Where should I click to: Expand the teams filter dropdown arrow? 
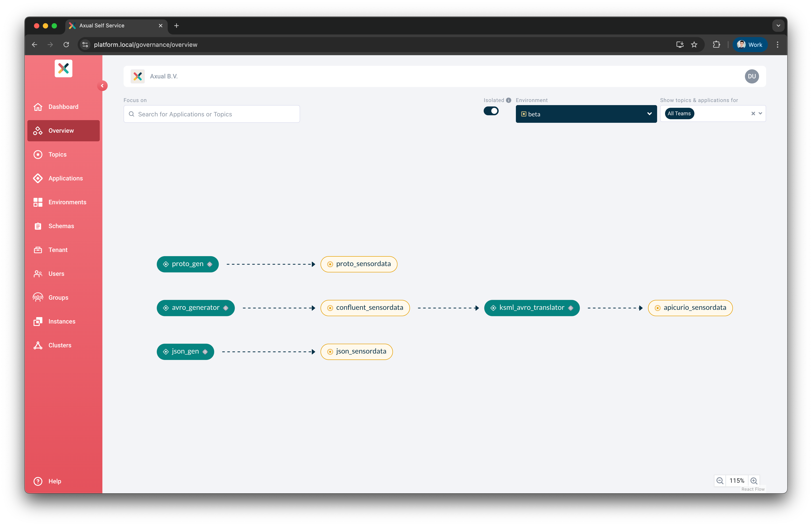(761, 114)
